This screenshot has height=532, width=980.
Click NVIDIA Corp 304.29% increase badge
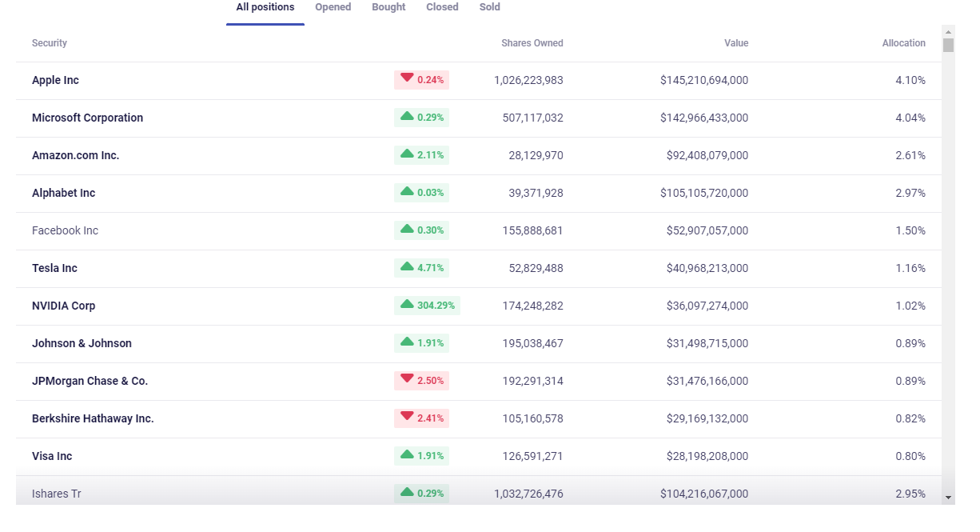(x=427, y=306)
